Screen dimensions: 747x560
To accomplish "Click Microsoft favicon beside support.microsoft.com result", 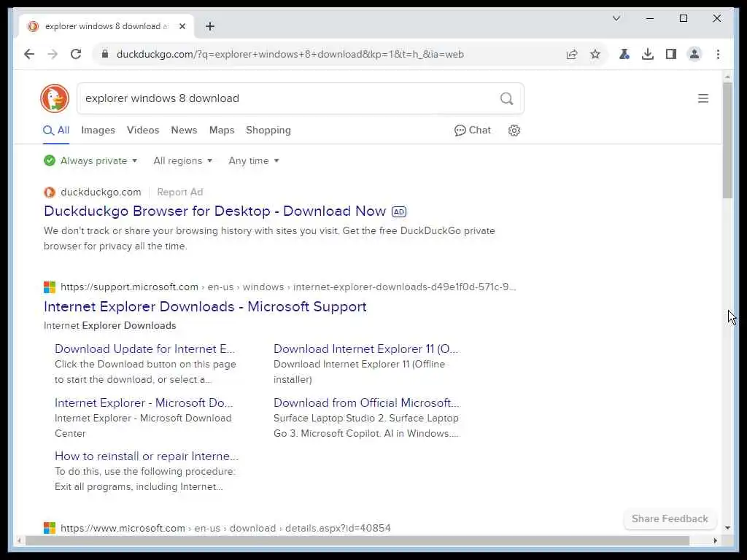I will click(50, 287).
